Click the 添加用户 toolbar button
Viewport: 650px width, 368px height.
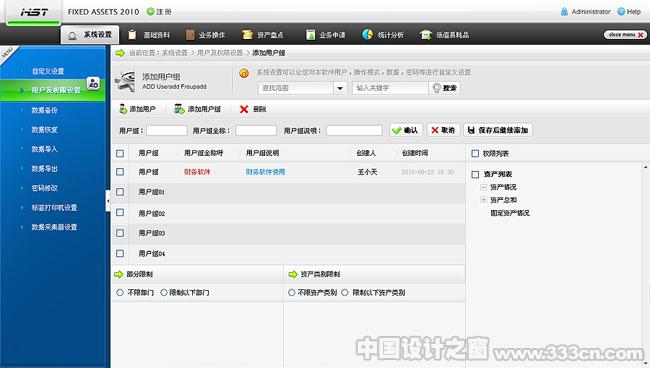pos(137,109)
